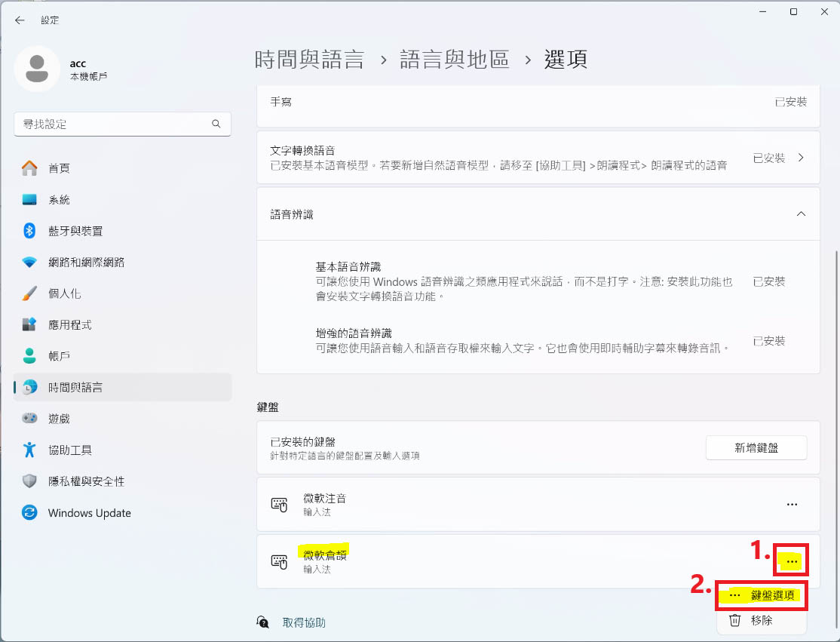
Task: Open more options for 微軟倉頡 keyboard
Action: pyautogui.click(x=792, y=561)
